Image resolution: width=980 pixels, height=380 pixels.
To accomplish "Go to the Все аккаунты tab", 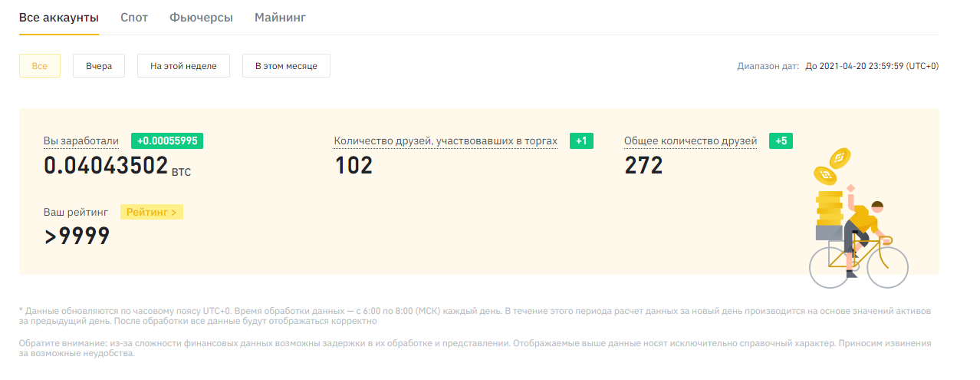I will [59, 17].
